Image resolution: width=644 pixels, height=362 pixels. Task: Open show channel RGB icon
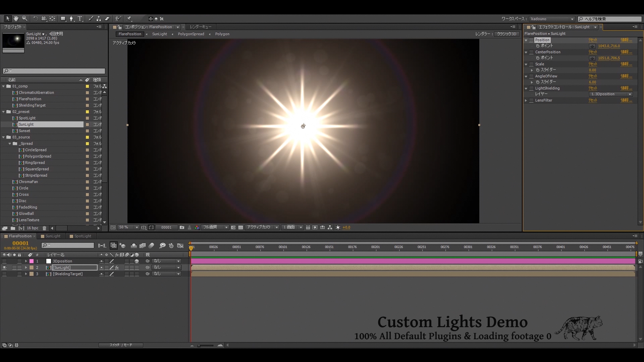(197, 227)
